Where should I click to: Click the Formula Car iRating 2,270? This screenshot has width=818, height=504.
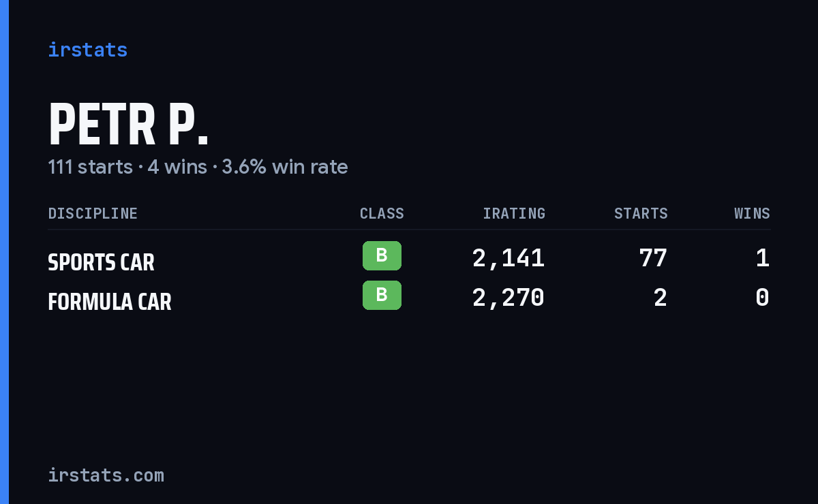click(509, 298)
